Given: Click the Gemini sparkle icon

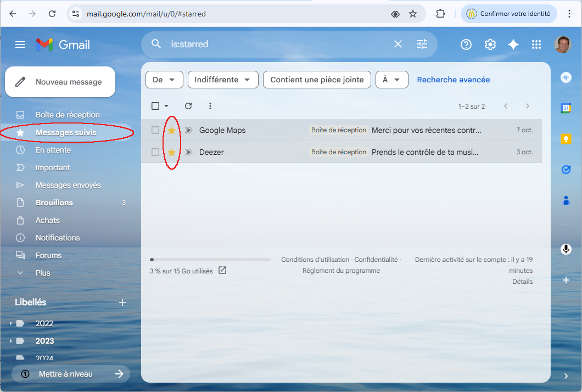Looking at the screenshot, I should click(513, 44).
